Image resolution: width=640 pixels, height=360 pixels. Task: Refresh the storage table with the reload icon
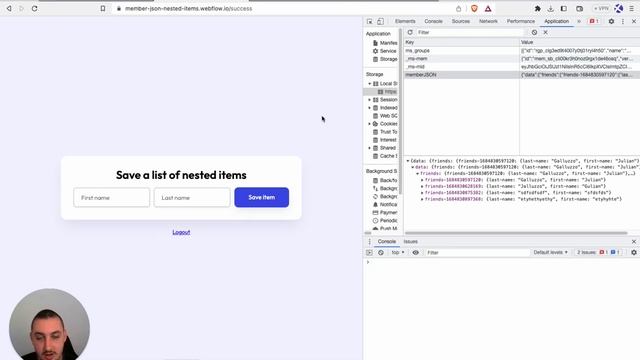coord(410,32)
